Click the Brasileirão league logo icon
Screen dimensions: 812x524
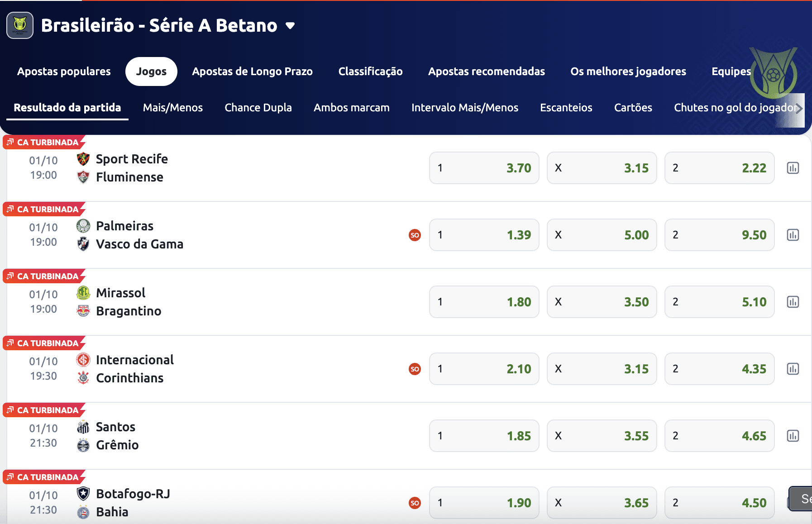click(x=20, y=25)
